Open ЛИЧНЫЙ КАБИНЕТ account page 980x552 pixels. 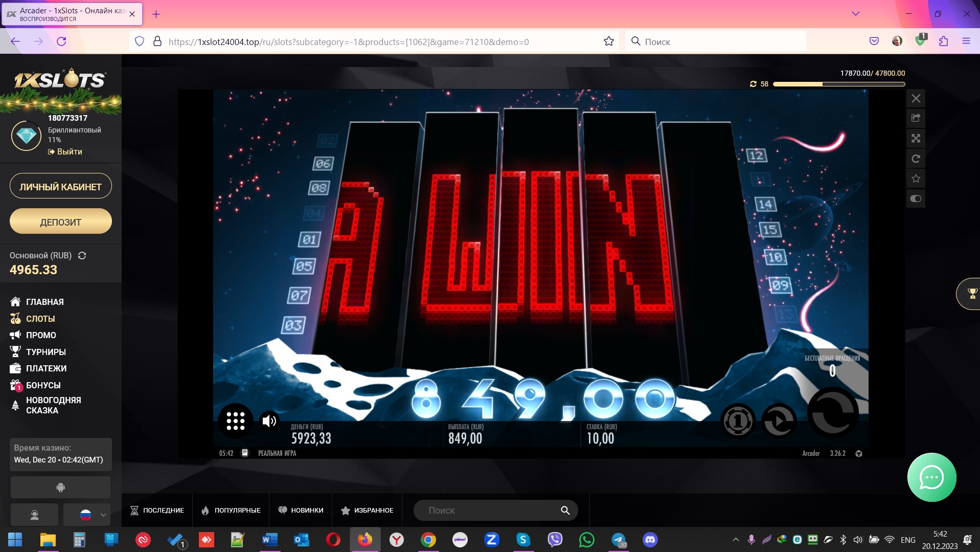click(60, 187)
